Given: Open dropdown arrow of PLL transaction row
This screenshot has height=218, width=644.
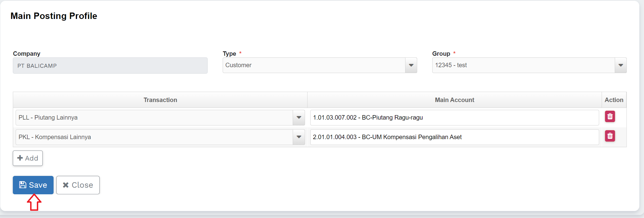Looking at the screenshot, I should pyautogui.click(x=299, y=118).
